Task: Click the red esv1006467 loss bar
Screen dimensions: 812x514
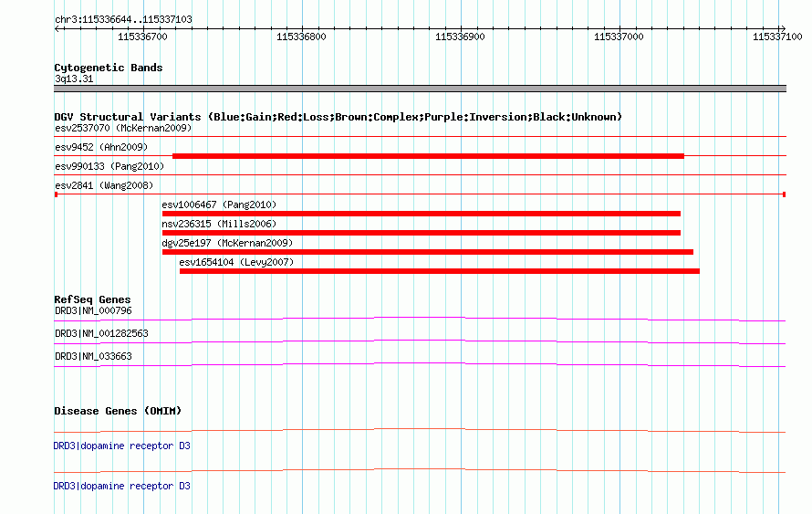Action: click(x=421, y=214)
